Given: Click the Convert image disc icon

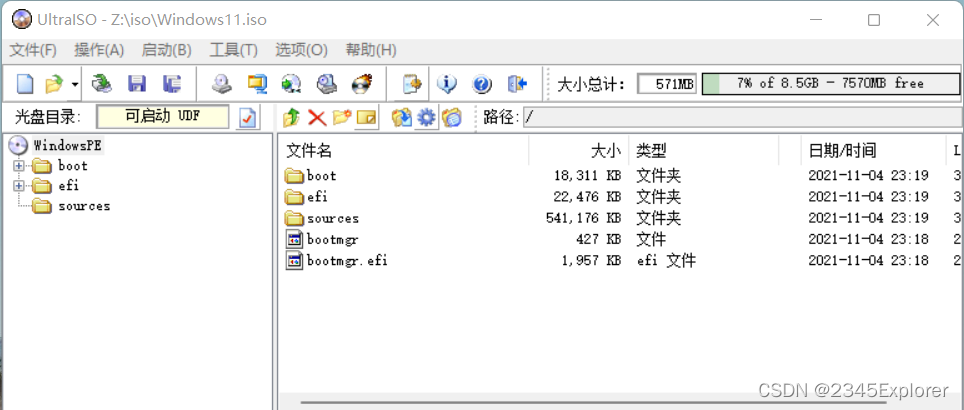Looking at the screenshot, I should pos(291,84).
